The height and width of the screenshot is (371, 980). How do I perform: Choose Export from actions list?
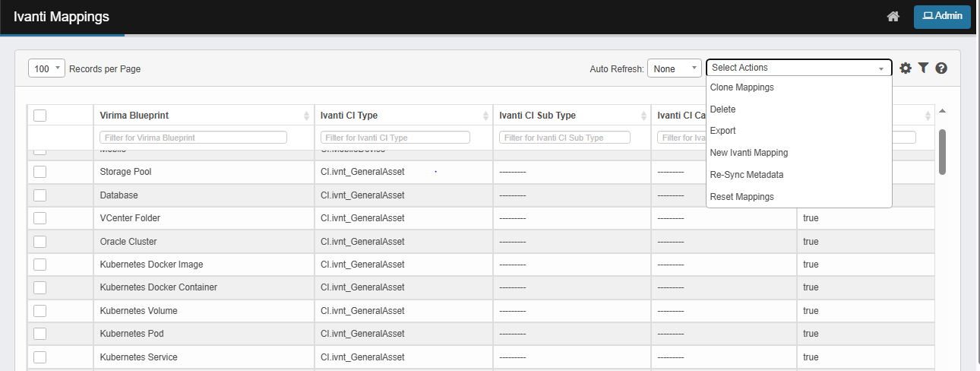click(722, 131)
